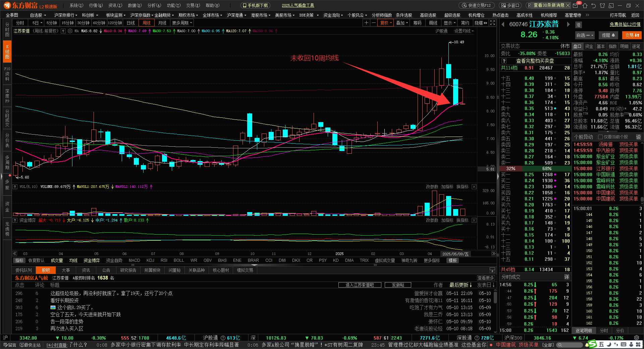Click the help icon beside 查看完整档买卖盘
Viewport: 644px width, 349px height.
(504, 61)
